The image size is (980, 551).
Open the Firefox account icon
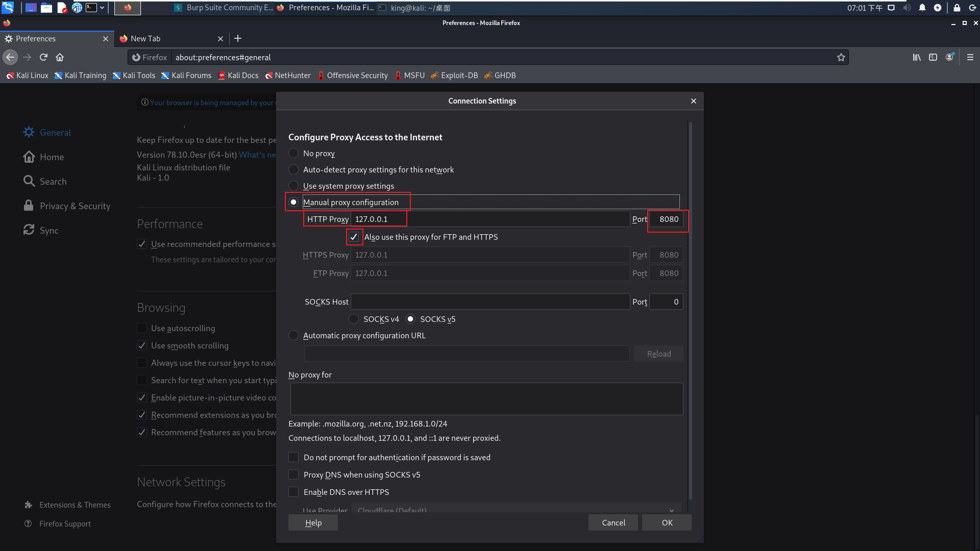pos(949,57)
